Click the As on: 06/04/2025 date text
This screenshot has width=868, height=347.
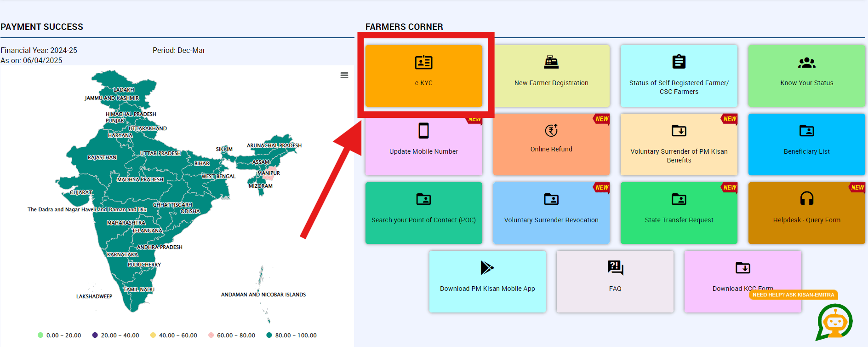coord(31,60)
